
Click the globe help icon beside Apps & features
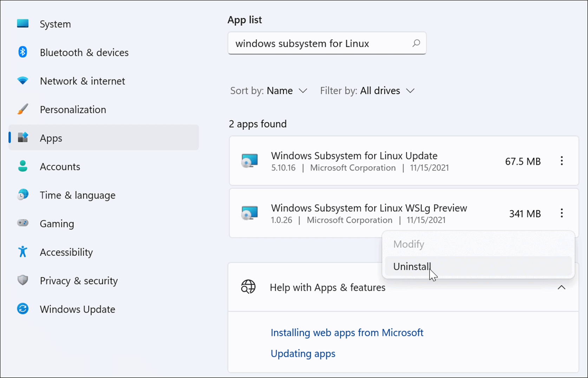248,287
